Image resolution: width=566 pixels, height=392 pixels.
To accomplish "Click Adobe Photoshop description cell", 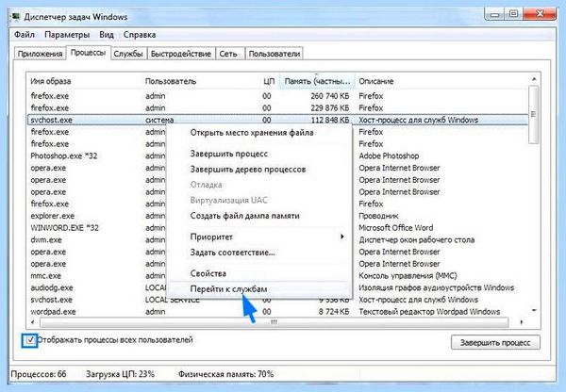I will tap(389, 156).
